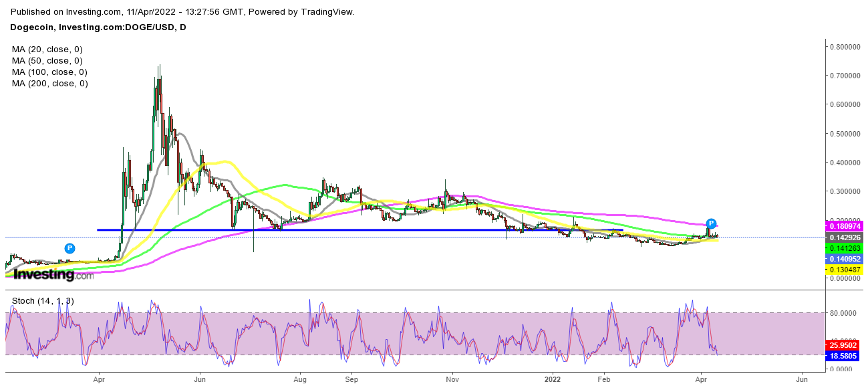Image resolution: width=868 pixels, height=388 pixels.
Task: Click the P marker near April 2022
Action: (x=712, y=223)
